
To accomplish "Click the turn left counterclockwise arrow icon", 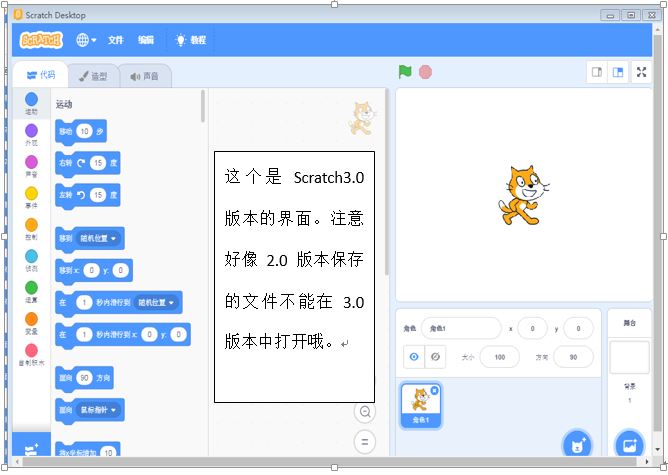I will pyautogui.click(x=81, y=195).
